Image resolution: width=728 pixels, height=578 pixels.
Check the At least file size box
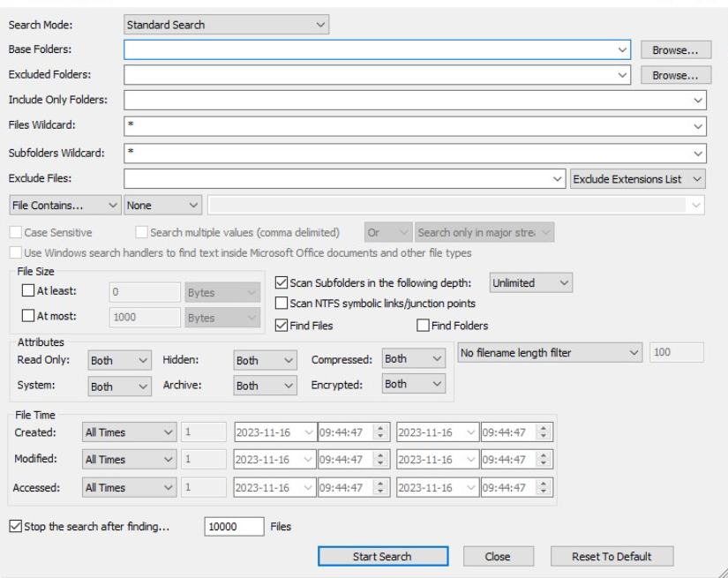click(x=28, y=290)
